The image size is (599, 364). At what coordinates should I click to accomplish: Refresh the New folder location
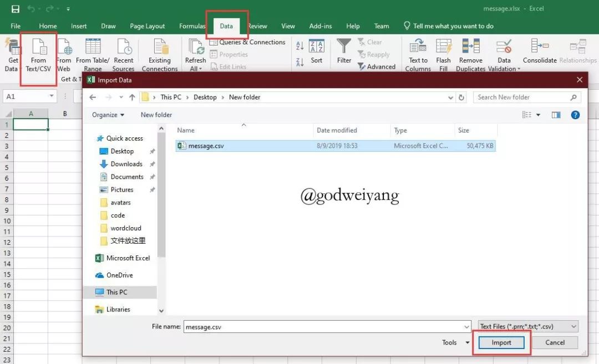[x=461, y=98]
